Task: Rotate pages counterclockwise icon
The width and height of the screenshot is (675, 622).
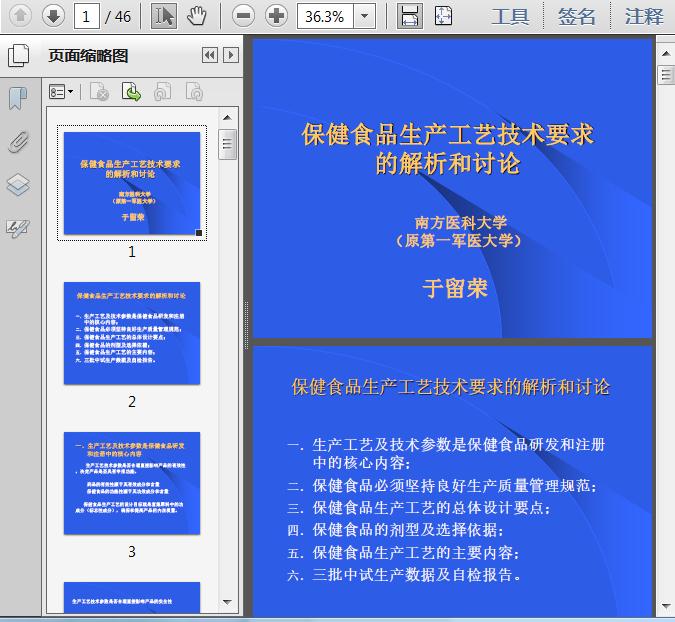Action: 163,92
